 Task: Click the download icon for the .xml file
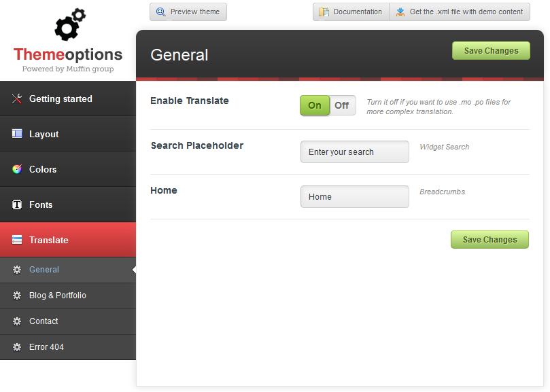(400, 12)
